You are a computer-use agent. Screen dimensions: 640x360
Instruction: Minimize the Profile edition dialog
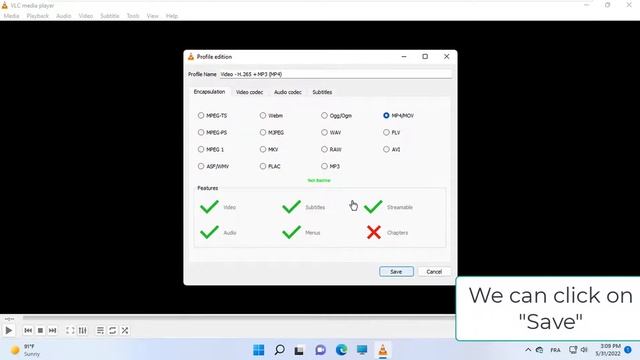click(x=404, y=57)
